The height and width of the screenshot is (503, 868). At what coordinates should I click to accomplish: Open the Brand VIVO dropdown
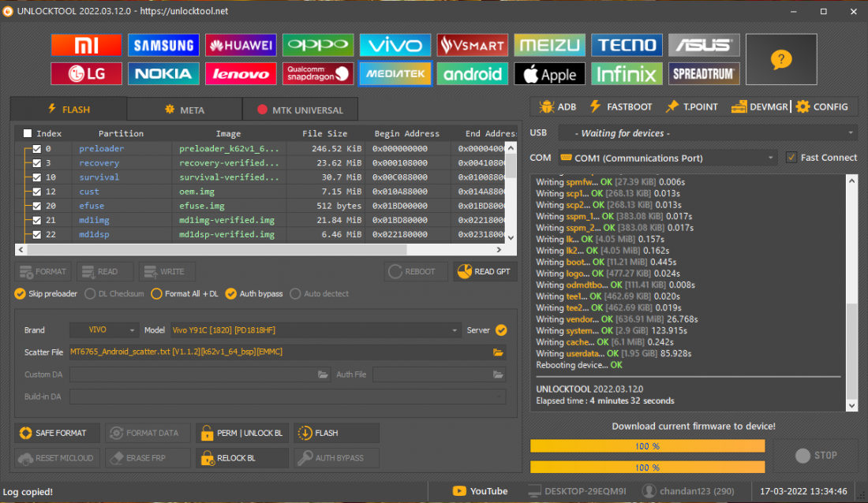pyautogui.click(x=103, y=330)
